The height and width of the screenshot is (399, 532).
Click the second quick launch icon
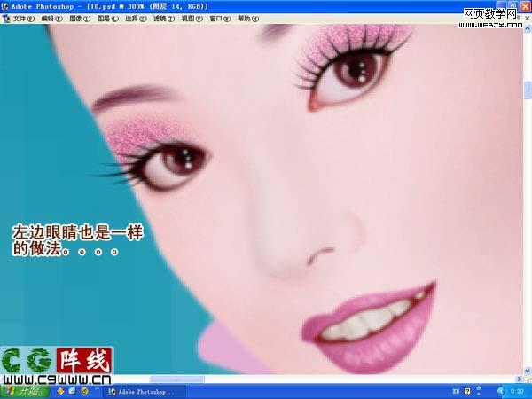[x=73, y=391]
